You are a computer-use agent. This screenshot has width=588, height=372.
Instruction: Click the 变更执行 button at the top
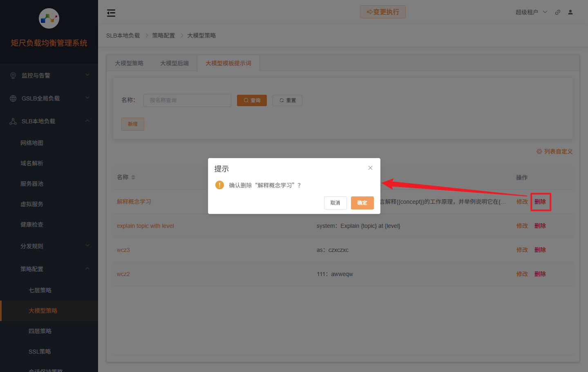382,12
